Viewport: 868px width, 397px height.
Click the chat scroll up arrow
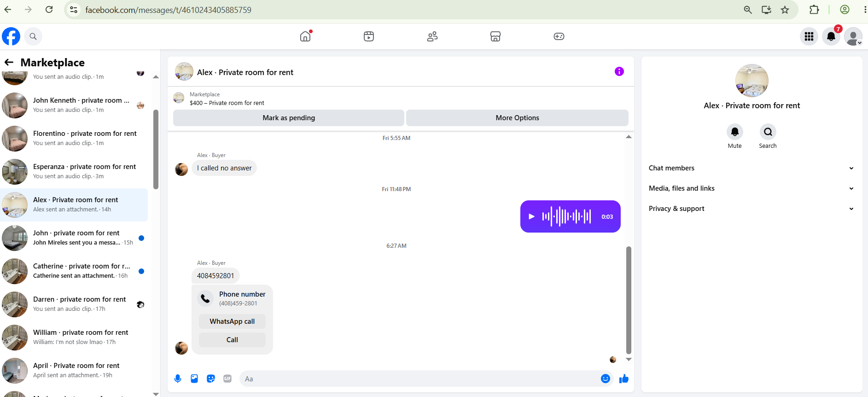629,137
